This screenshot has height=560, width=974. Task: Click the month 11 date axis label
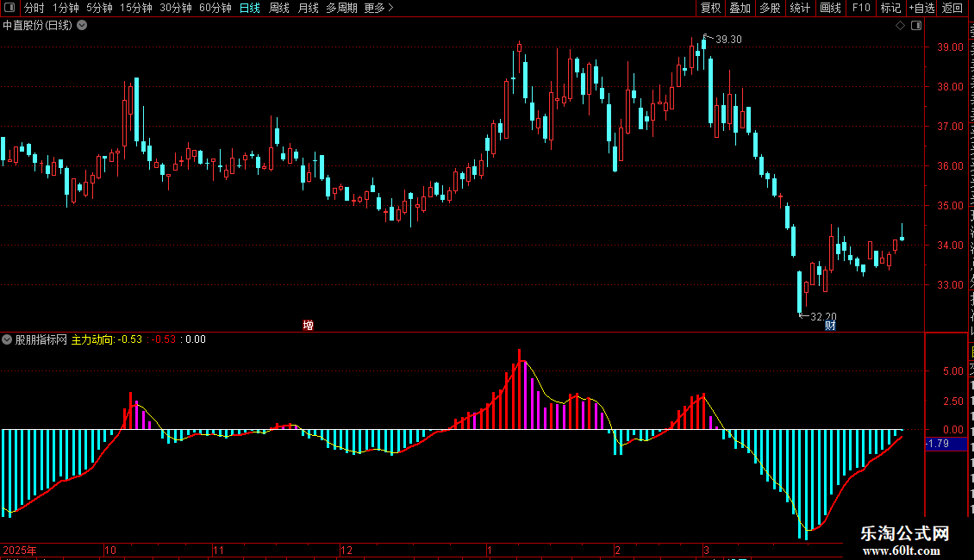tap(218, 550)
